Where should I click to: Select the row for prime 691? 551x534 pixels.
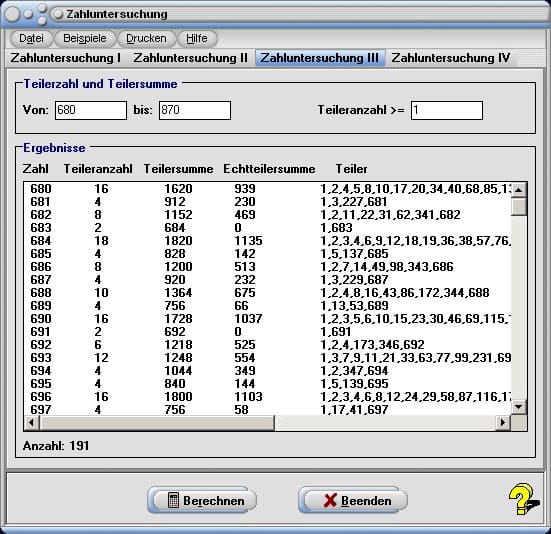[268, 332]
